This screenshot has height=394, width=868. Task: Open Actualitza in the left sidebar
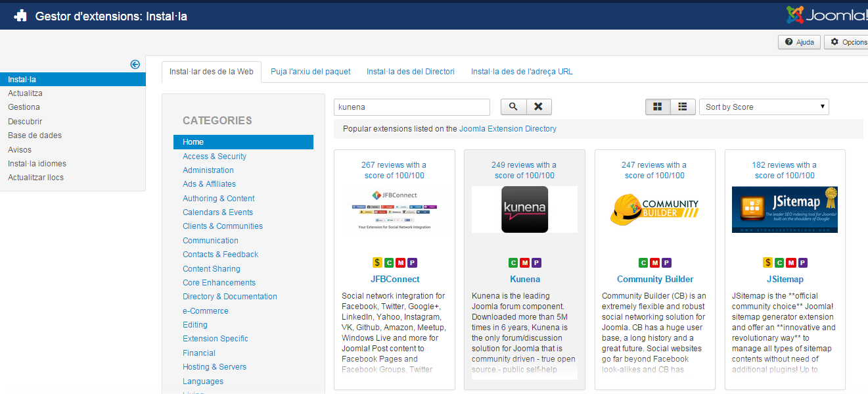[25, 93]
